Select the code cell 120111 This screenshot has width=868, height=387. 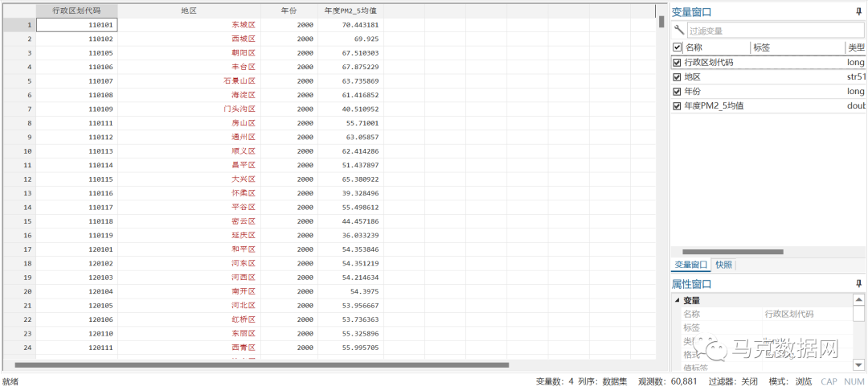pyautogui.click(x=77, y=348)
